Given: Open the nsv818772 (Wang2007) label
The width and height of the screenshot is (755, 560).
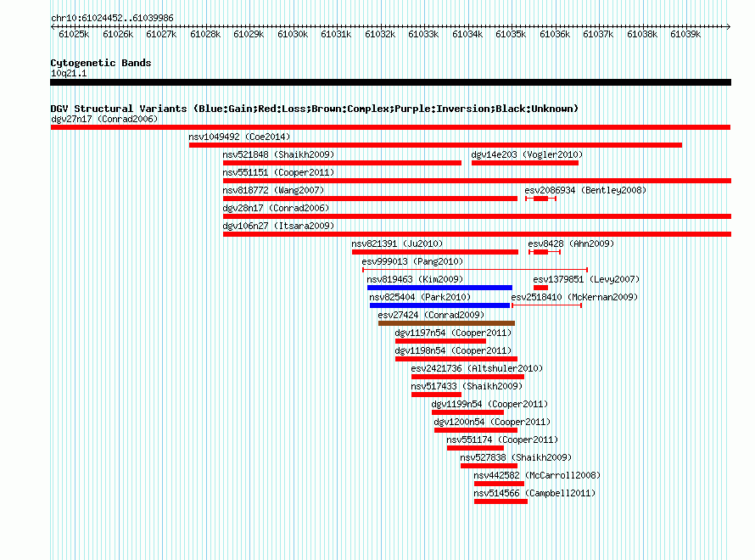Looking at the screenshot, I should 273,190.
